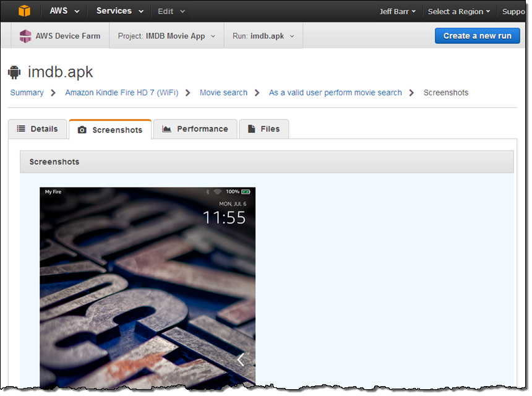Open the Select a Region dropdown
532x396 pixels.
tap(459, 12)
